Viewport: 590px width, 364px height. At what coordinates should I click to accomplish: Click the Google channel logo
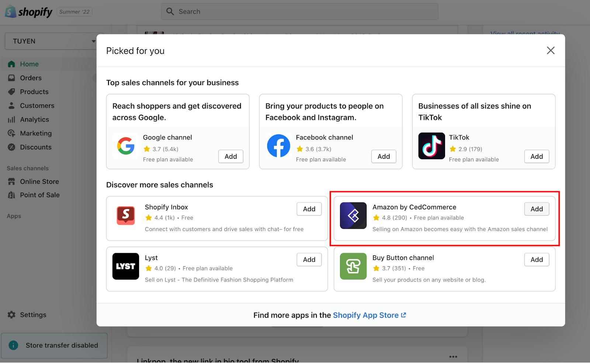(x=126, y=146)
